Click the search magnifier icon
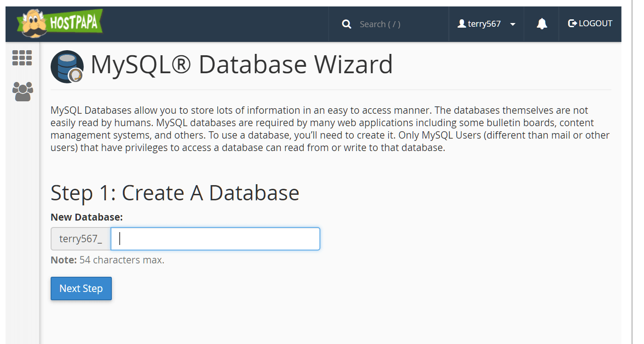This screenshot has height=344, width=644. [347, 24]
